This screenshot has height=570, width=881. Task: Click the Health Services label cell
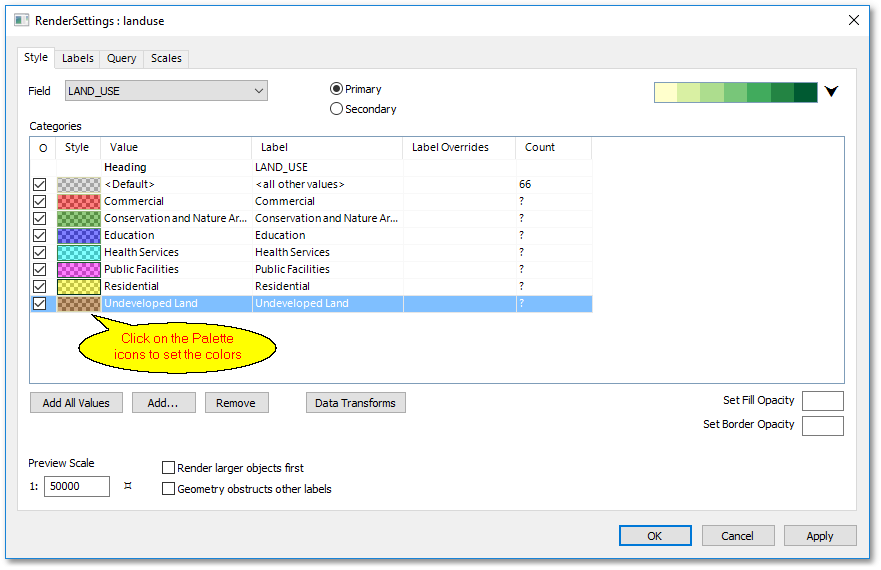(328, 252)
